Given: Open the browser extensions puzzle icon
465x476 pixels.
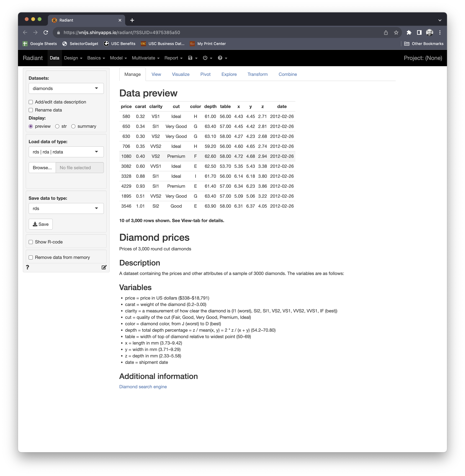Looking at the screenshot, I should tap(409, 32).
